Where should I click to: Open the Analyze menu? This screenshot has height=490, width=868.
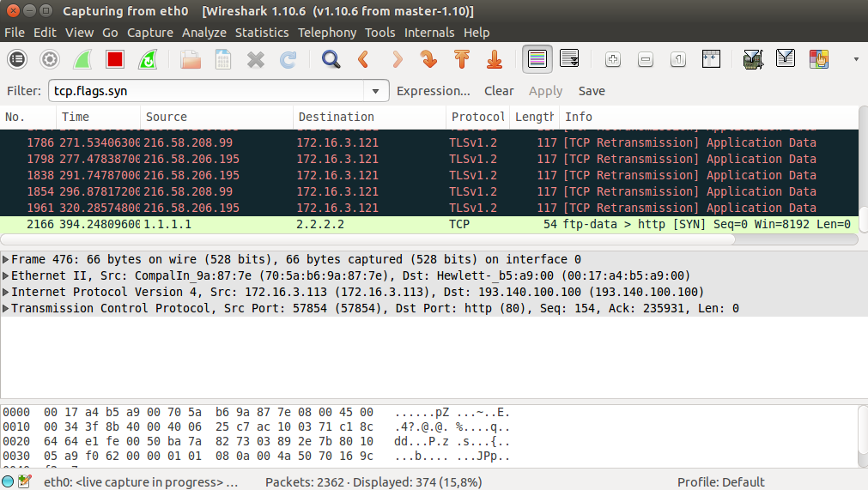[x=204, y=33]
